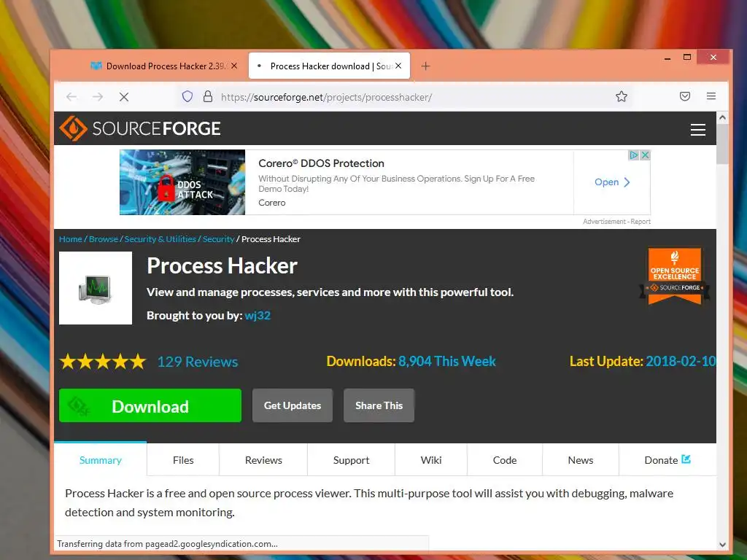Stop page loading with the X icon
The image size is (747, 560).
click(124, 97)
